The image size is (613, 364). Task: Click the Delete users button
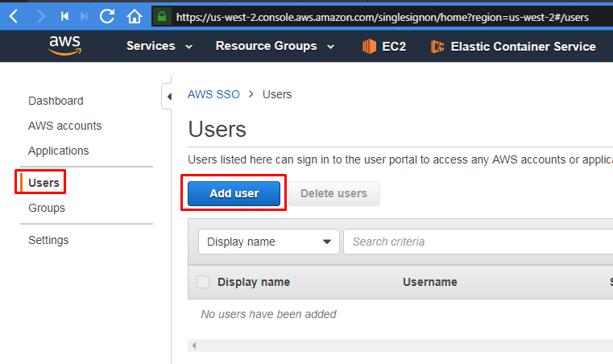tap(333, 193)
